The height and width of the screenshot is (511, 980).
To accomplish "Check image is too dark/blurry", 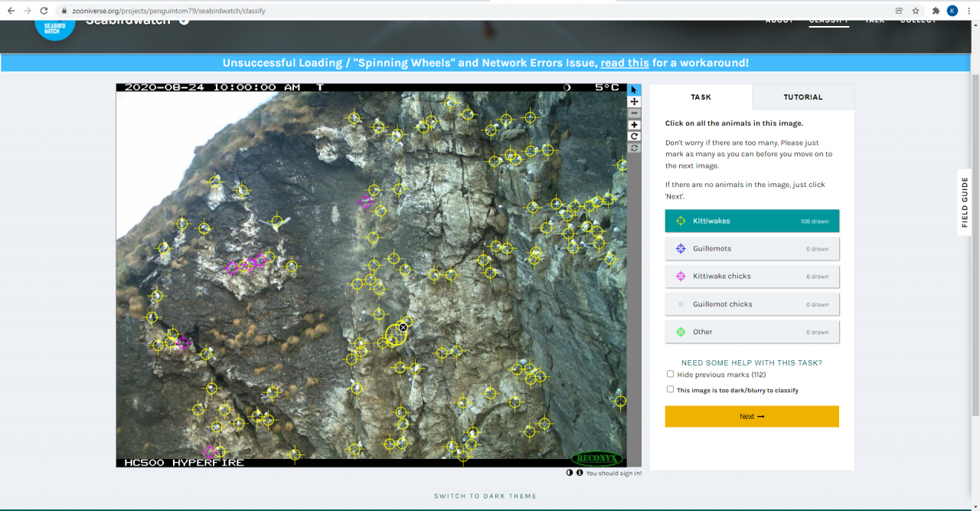I will coord(671,389).
